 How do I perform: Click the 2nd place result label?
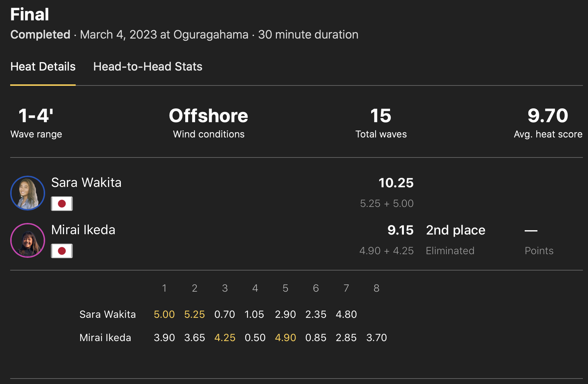click(x=456, y=230)
